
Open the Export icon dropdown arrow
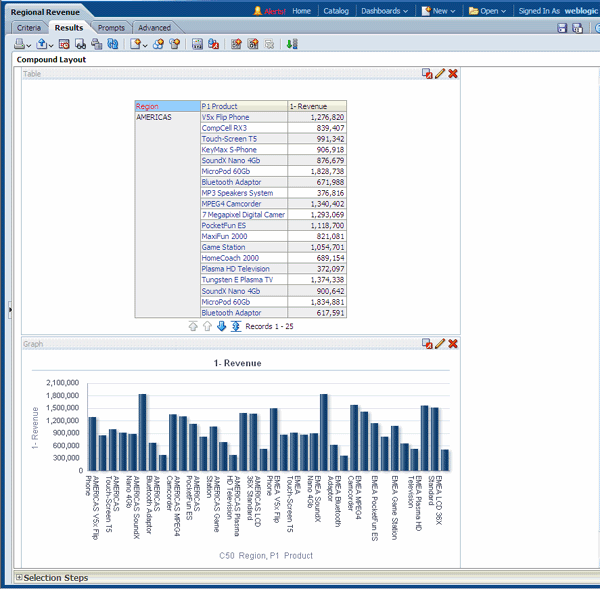[x=51, y=46]
